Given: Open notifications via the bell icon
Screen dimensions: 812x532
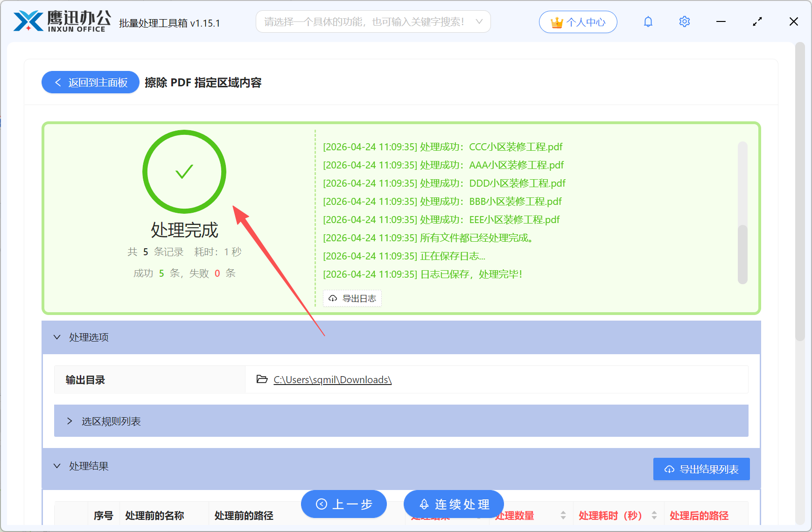Looking at the screenshot, I should (648, 21).
